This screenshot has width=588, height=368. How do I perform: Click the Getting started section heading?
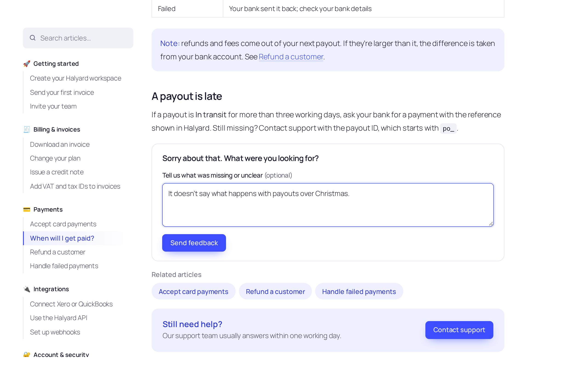point(56,63)
